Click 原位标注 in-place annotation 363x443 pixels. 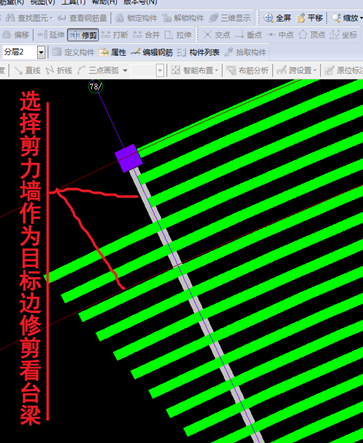[x=343, y=70]
